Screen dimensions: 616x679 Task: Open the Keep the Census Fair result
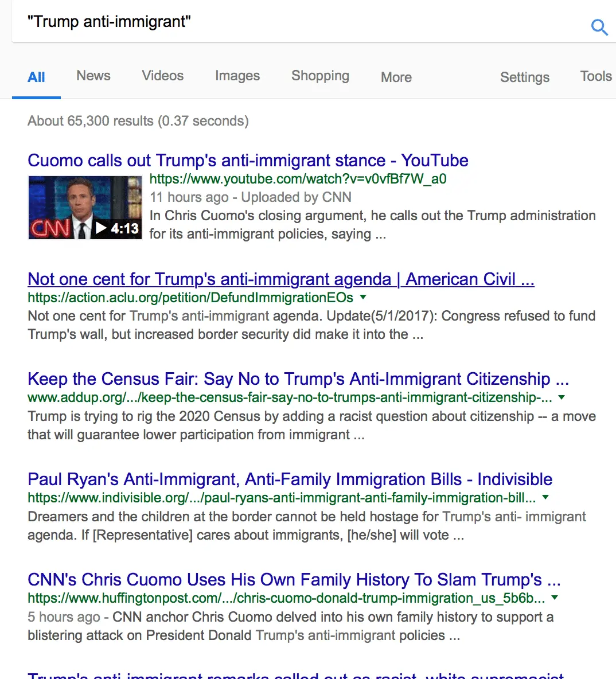coord(298,379)
